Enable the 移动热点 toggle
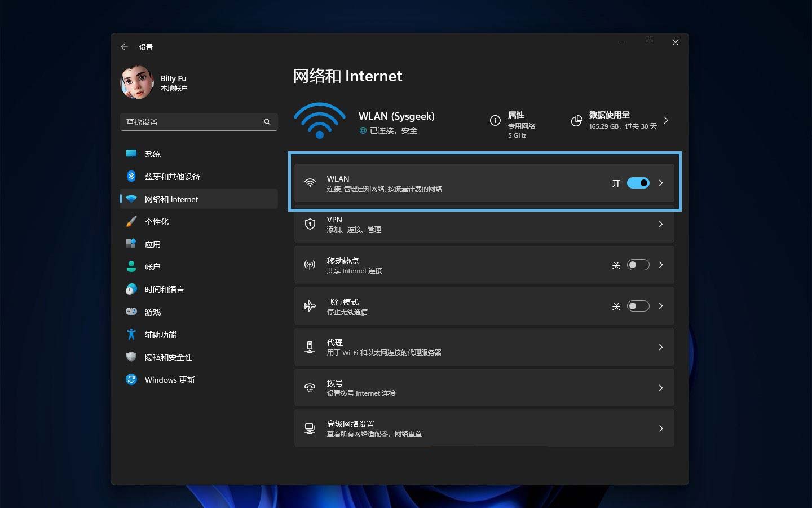 [638, 265]
